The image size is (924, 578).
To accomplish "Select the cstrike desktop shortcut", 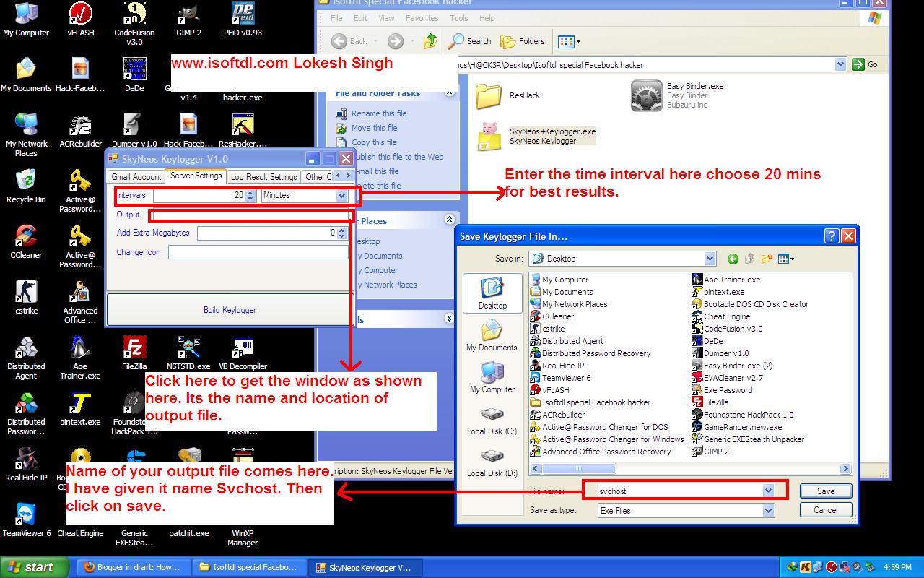I will click(26, 297).
